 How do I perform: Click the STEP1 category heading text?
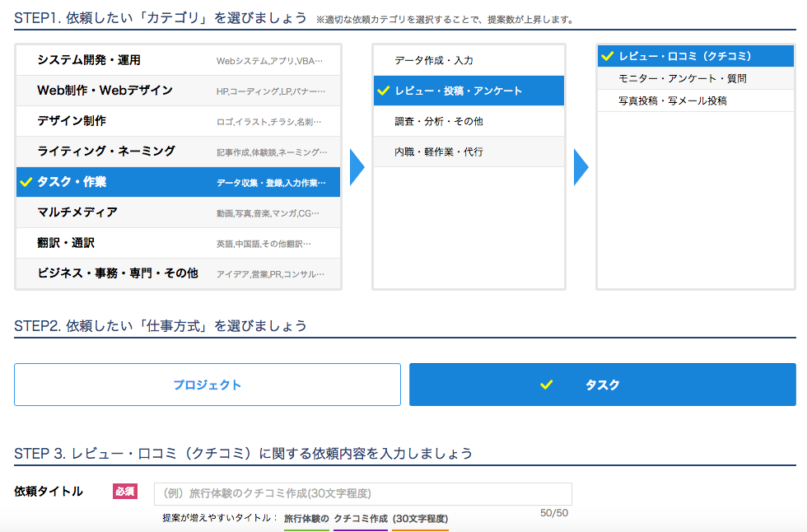tap(161, 18)
